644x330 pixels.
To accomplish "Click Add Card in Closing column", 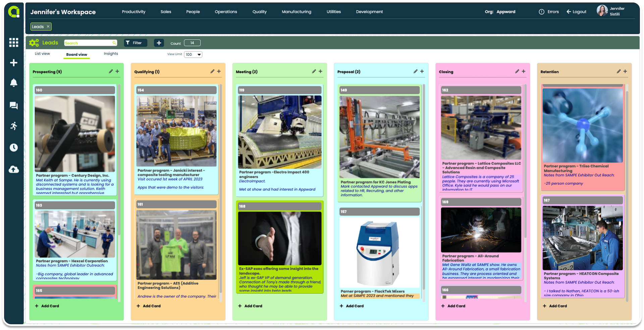I will (453, 306).
